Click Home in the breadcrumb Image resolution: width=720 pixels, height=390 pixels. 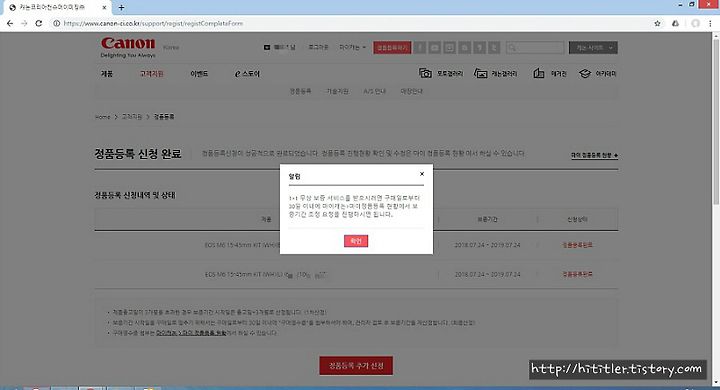(102, 117)
